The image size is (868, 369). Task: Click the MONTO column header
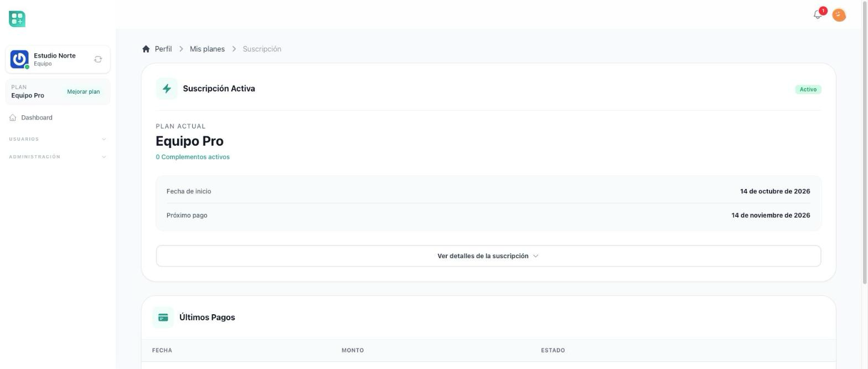[x=353, y=350]
